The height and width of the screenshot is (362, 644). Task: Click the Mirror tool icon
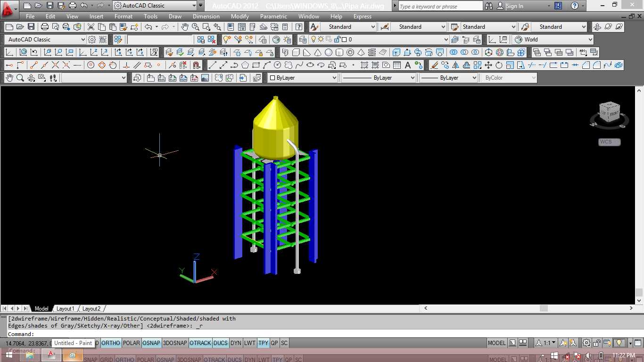pos(456,65)
